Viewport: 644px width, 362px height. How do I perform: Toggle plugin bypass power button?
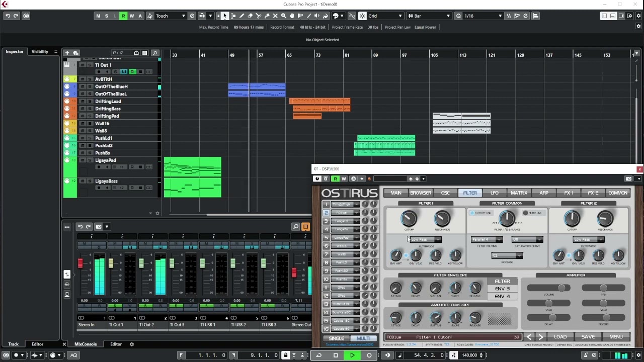317,178
